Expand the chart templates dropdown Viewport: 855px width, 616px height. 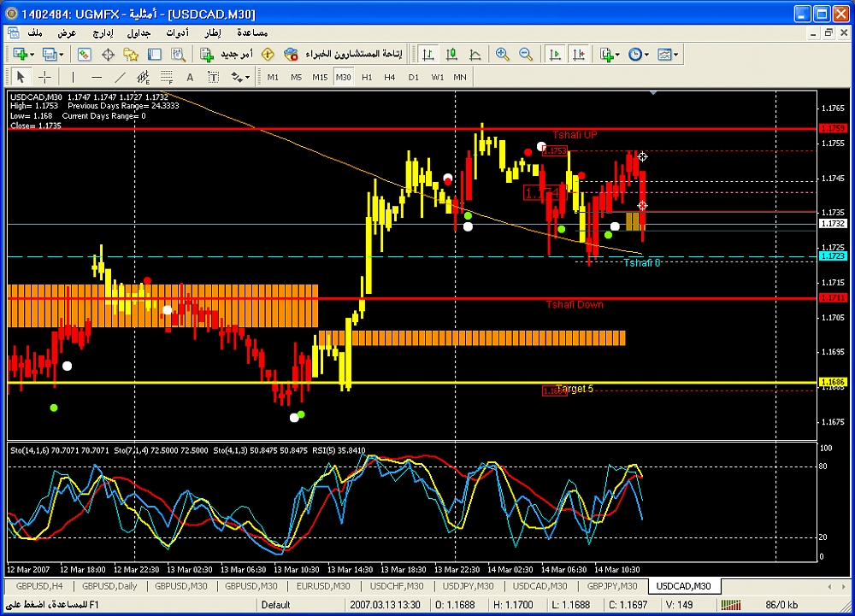pos(675,55)
